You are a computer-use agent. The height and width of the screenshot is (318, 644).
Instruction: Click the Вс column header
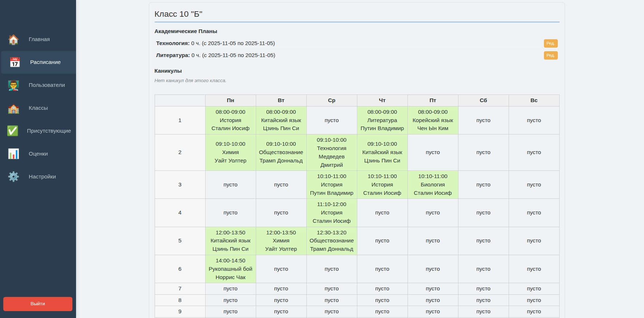pos(534,100)
